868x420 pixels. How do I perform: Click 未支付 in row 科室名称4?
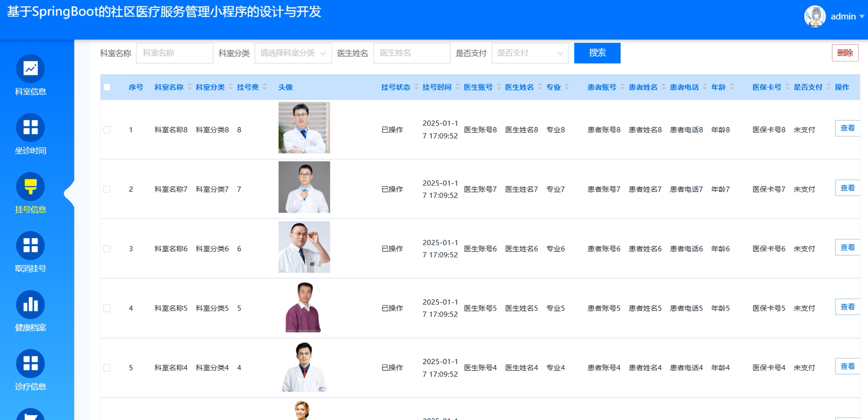click(804, 368)
